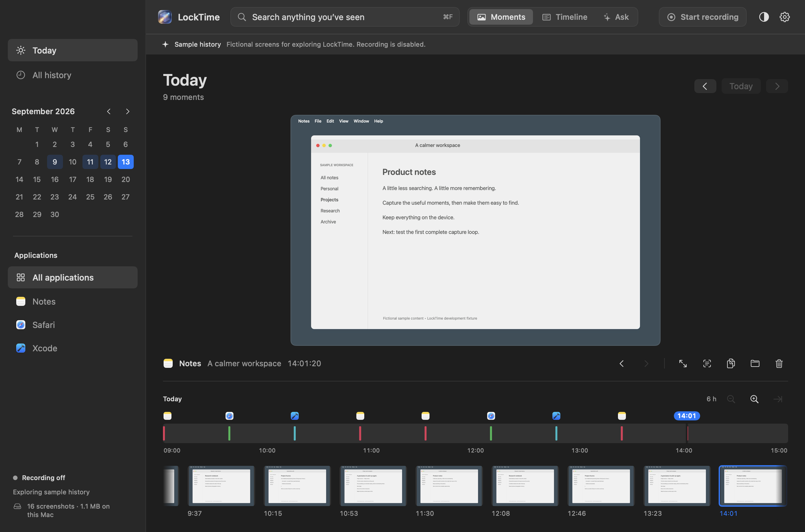This screenshot has height=532, width=805.
Task: Filter moments by the Notes application
Action: 73,301
